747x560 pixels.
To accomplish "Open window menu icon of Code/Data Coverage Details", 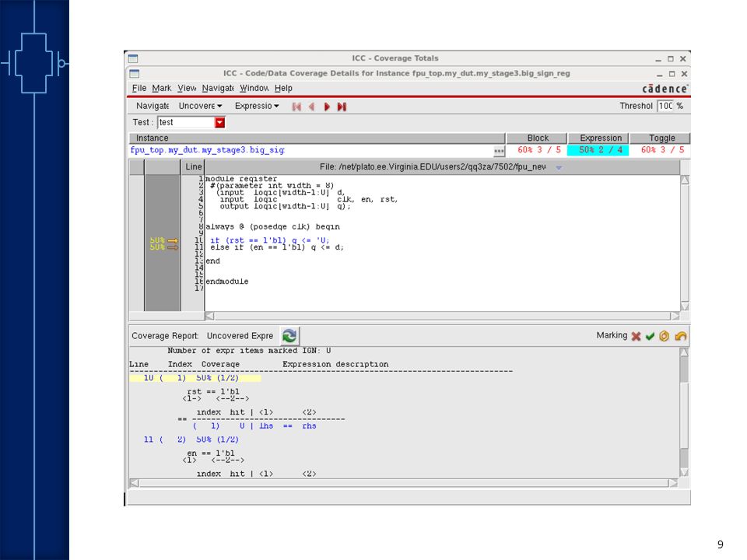I will click(135, 73).
